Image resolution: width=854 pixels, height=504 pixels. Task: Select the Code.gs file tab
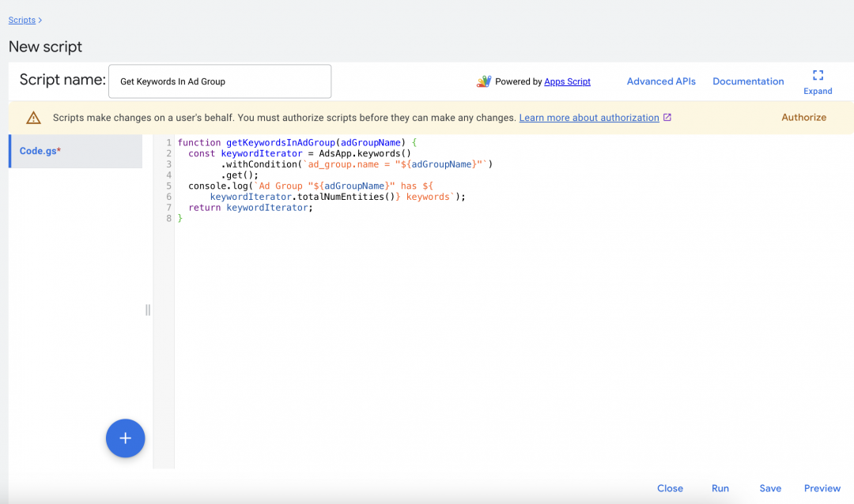(76, 151)
